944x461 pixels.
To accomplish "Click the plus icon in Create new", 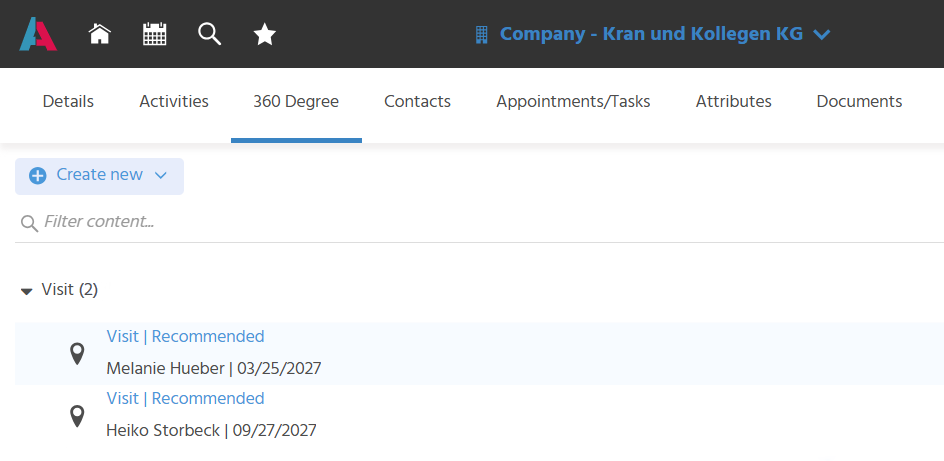I will (38, 176).
